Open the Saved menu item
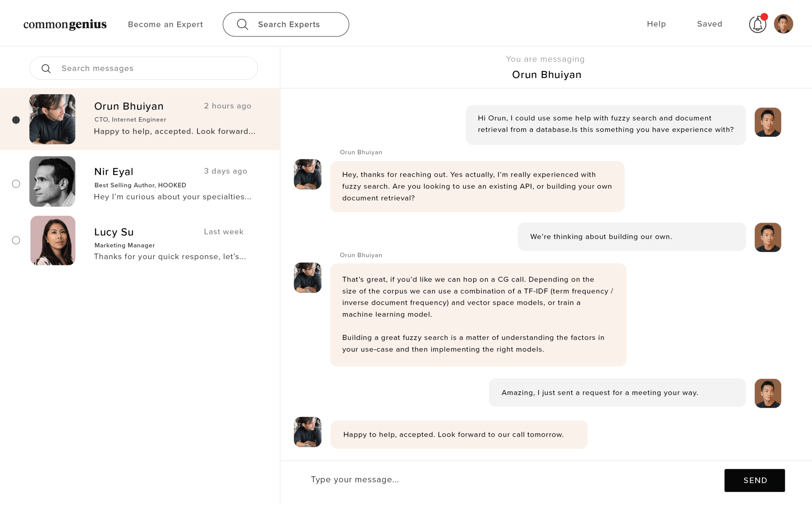Viewport: 812px width, 506px height. point(709,24)
